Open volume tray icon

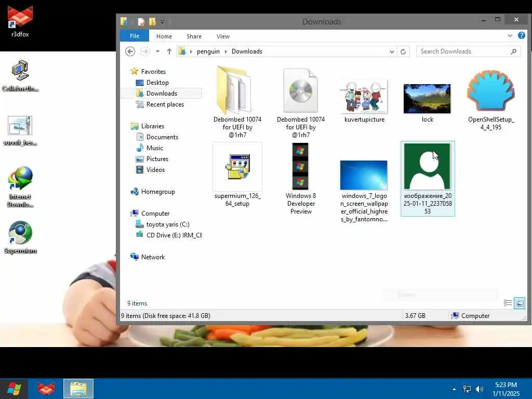click(x=480, y=389)
